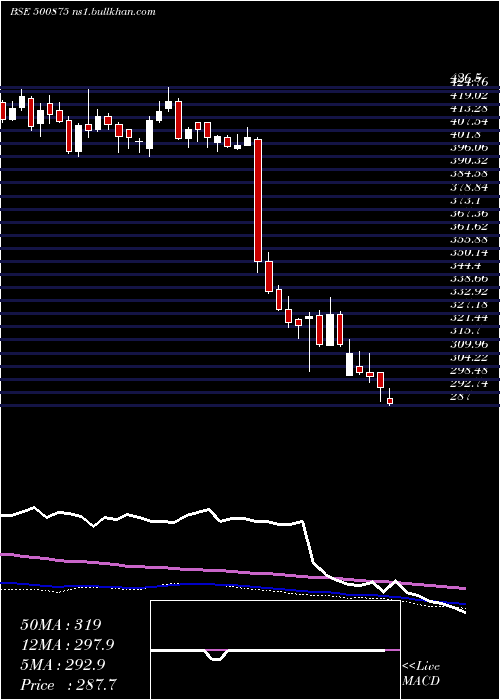Select the 327.18 axis label
This screenshot has height=700, width=500.
pyautogui.click(x=470, y=304)
